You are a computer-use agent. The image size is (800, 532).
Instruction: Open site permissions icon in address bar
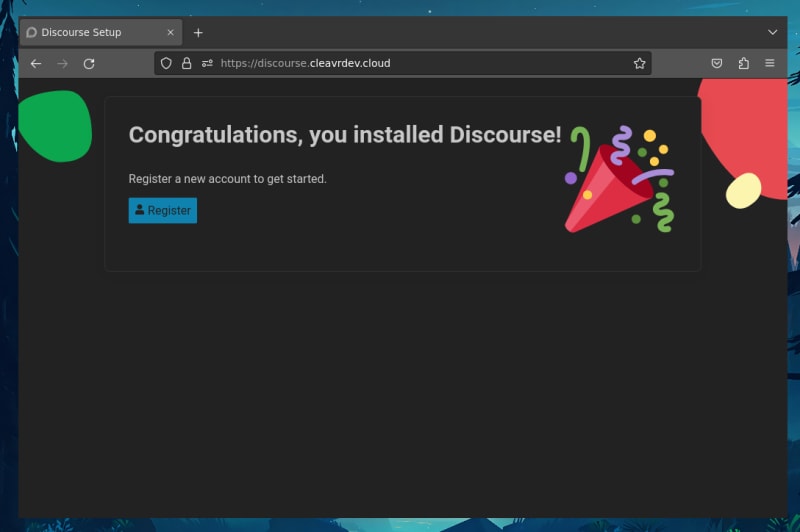pyautogui.click(x=207, y=63)
